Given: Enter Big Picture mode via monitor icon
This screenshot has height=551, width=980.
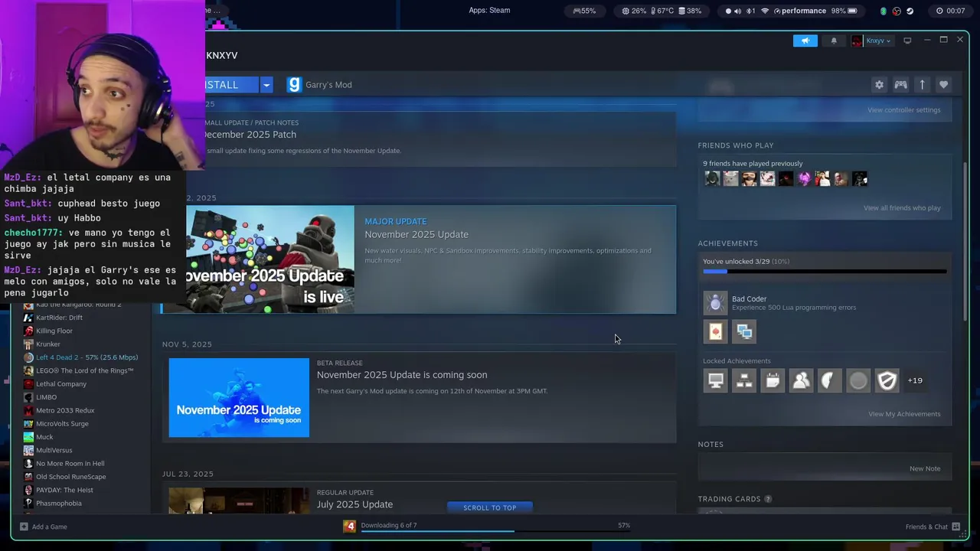Looking at the screenshot, I should [907, 41].
